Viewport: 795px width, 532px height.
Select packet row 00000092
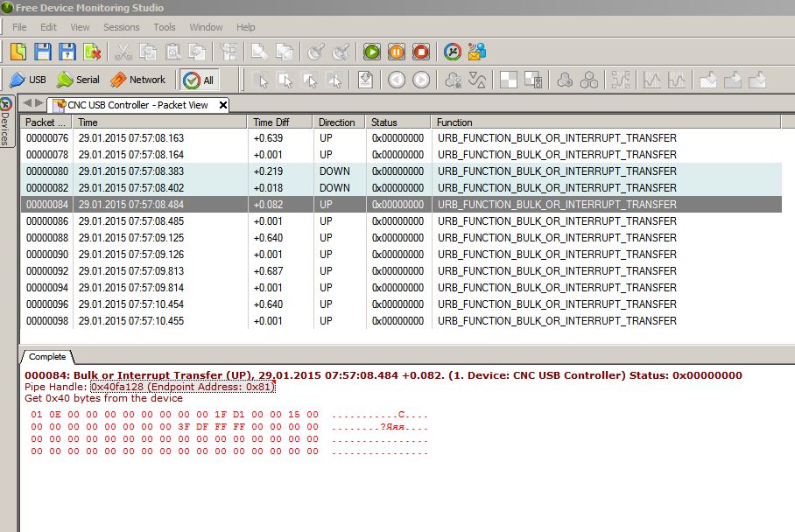click(401, 271)
